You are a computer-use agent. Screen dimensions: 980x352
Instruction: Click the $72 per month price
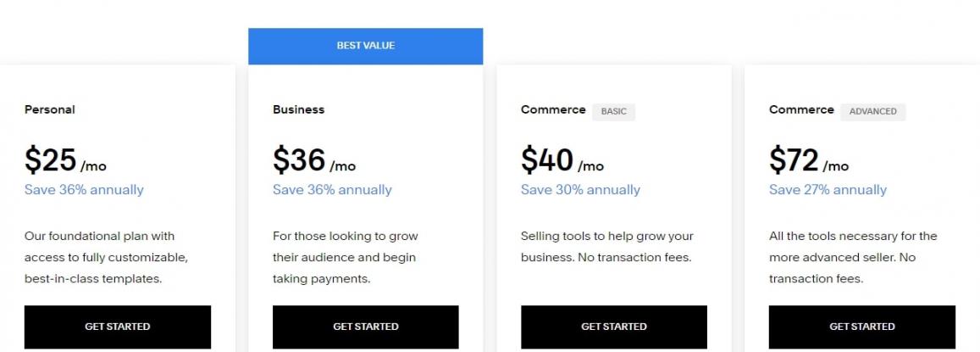[808, 160]
